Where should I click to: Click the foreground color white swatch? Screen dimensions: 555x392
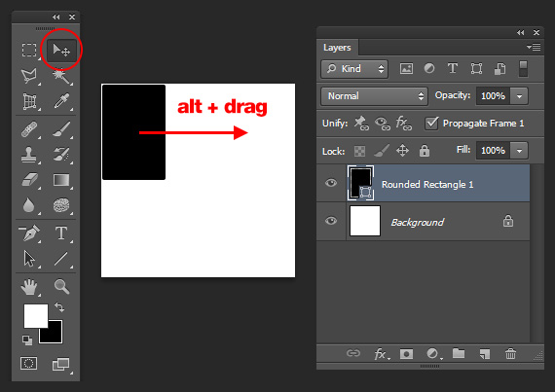[x=35, y=316]
